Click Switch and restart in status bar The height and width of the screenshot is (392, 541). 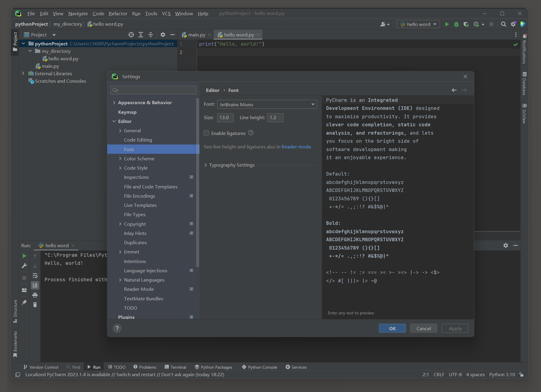pos(136,375)
